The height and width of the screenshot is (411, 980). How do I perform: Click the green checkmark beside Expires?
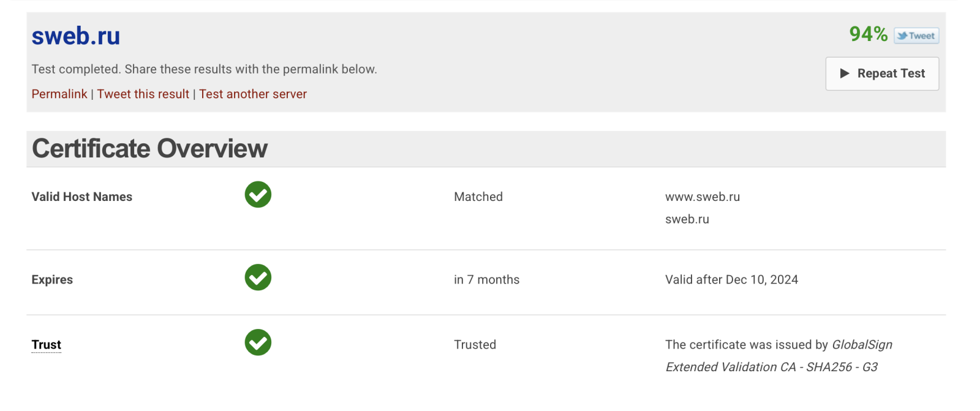[258, 277]
